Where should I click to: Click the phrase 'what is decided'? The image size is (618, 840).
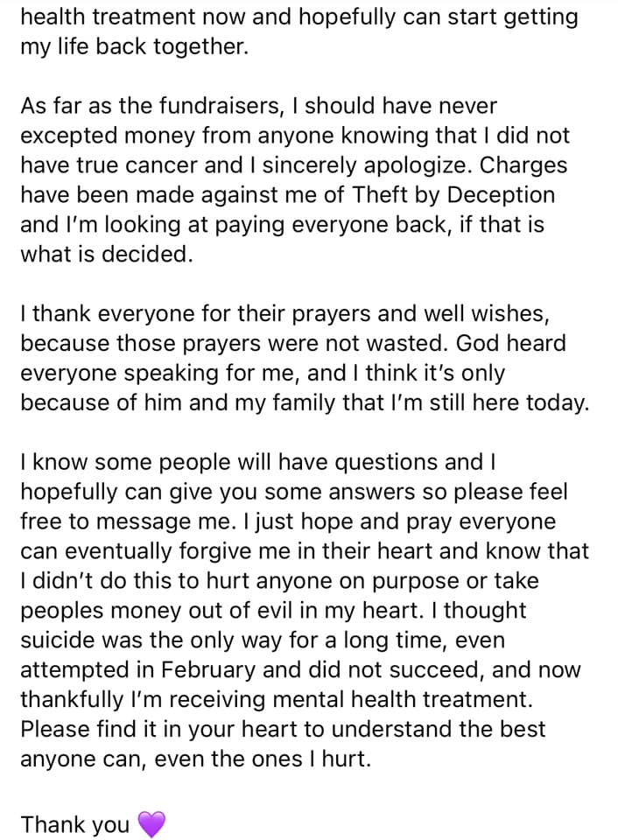tap(104, 255)
